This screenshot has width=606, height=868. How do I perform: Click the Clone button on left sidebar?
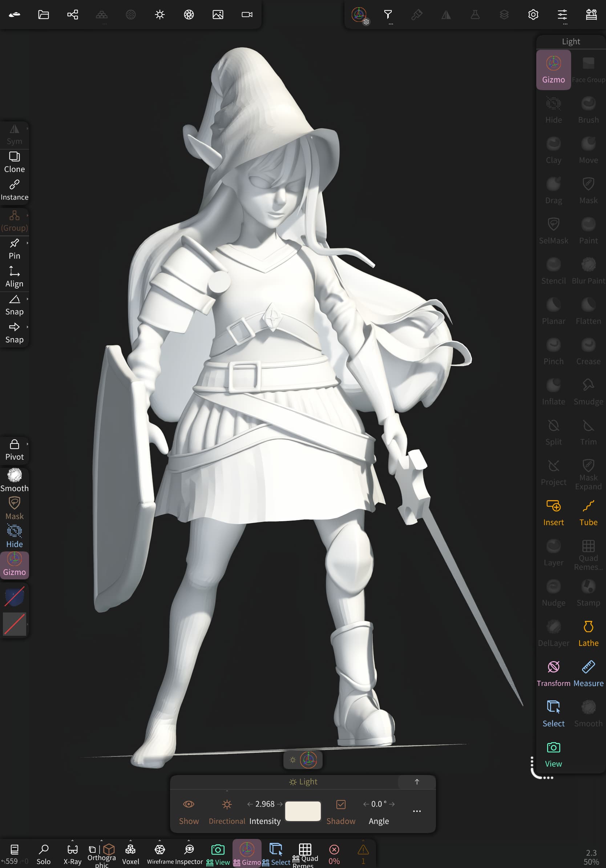pyautogui.click(x=15, y=162)
